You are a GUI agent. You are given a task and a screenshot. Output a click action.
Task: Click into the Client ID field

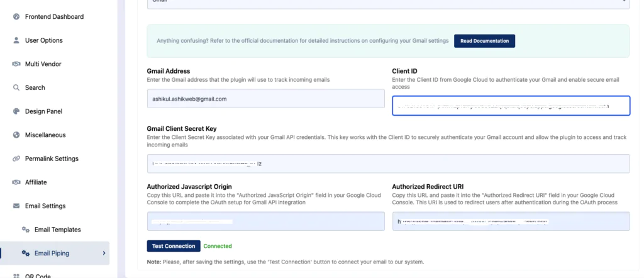coord(511,106)
